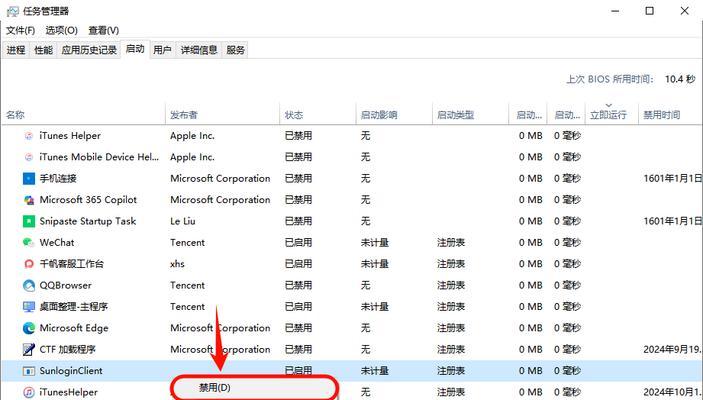Switch to the 详细信息 tab
The height and width of the screenshot is (400, 703).
(x=199, y=50)
